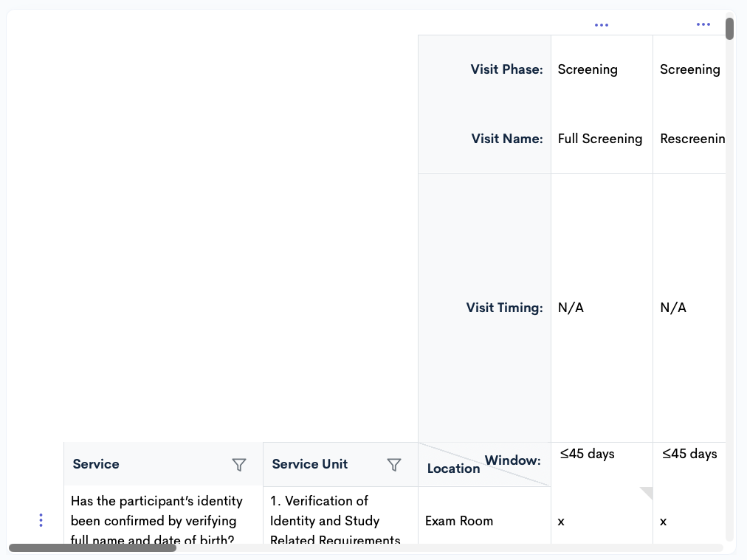Click the filter icon in Service header
This screenshot has width=747, height=560.
tap(239, 464)
